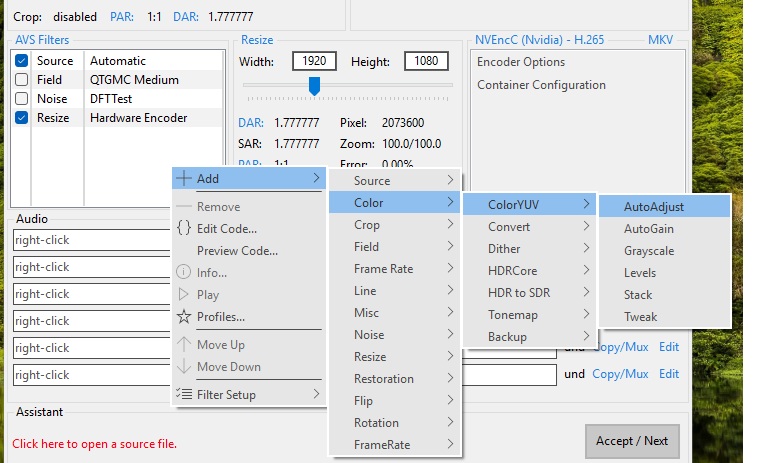Select AutoAdjust from ColorYUV menu
775x463 pixels.
(x=664, y=206)
